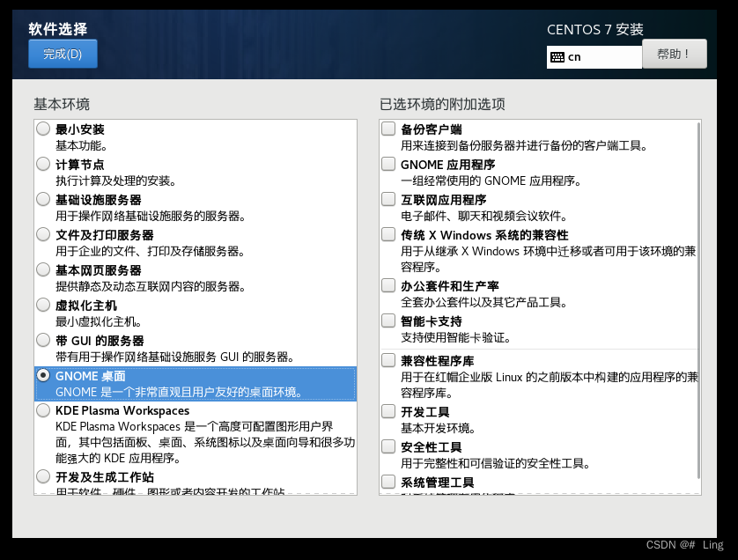This screenshot has width=738, height=560.
Task: Click the 完成(D) done button
Action: (63, 54)
